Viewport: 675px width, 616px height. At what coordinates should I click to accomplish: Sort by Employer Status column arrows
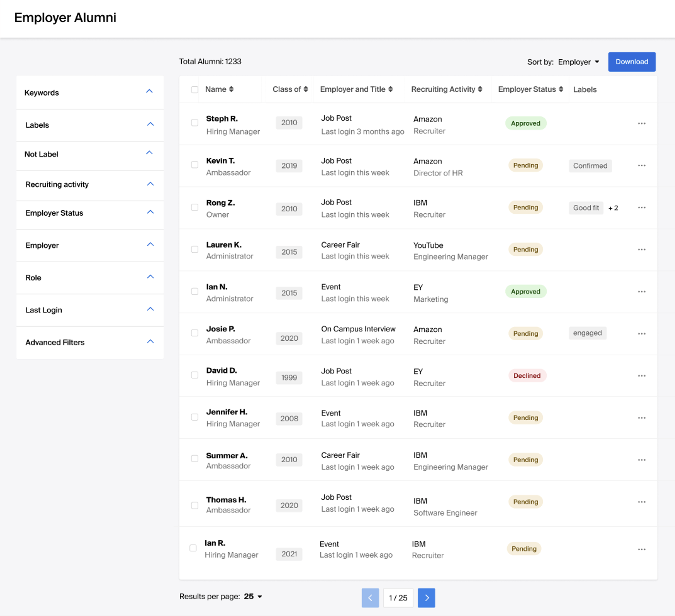point(561,89)
